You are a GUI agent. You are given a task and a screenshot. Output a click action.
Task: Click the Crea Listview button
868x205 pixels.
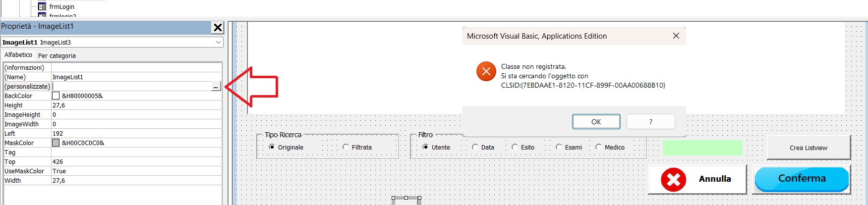[808, 148]
